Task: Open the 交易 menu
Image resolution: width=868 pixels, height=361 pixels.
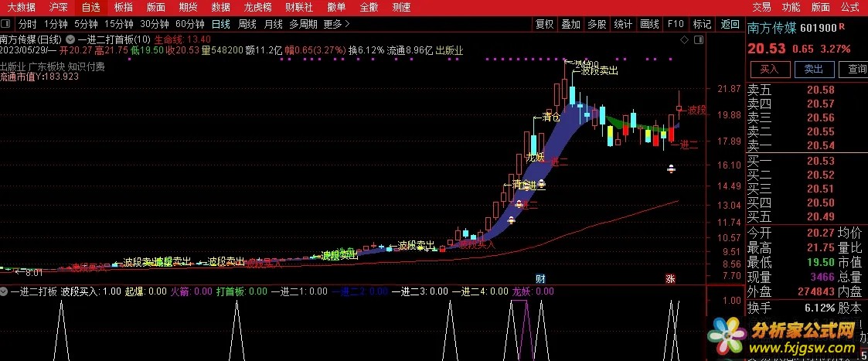Action: point(761,7)
